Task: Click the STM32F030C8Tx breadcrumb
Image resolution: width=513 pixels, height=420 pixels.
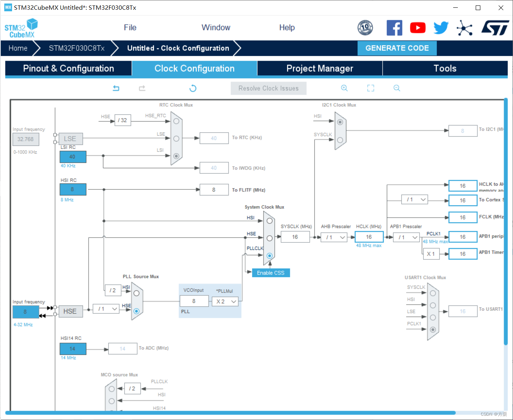Action: 77,48
